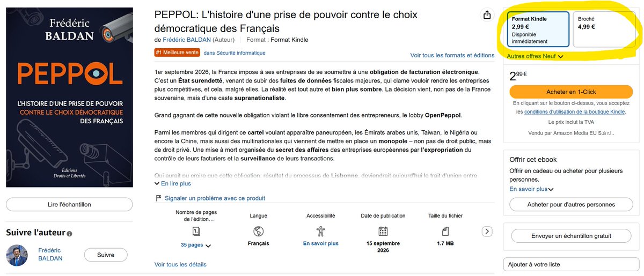
Task: Click the flag icon to report a problem
Action: pos(158,198)
